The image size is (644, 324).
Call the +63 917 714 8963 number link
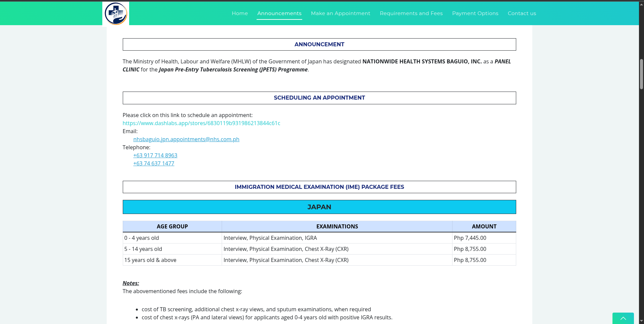155,155
